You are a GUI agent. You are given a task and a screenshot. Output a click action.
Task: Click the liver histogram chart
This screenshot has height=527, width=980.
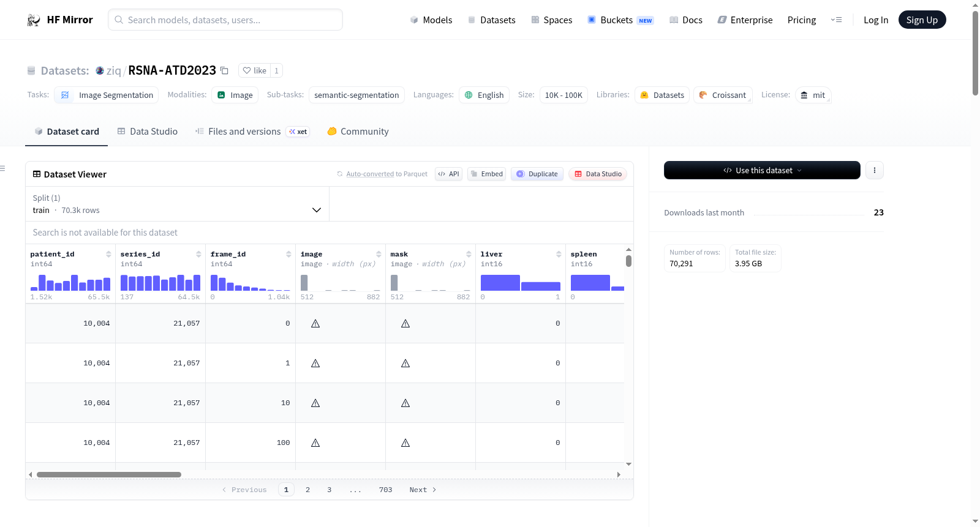pos(521,282)
